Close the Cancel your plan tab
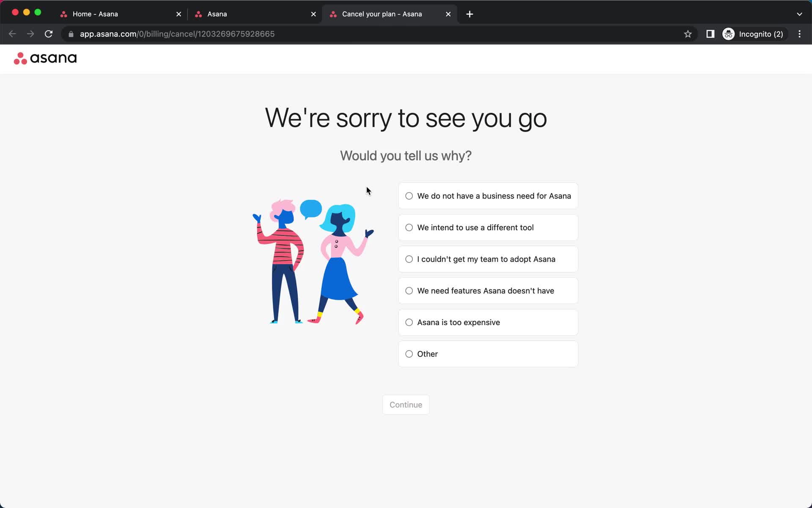The image size is (812, 508). tap(448, 14)
